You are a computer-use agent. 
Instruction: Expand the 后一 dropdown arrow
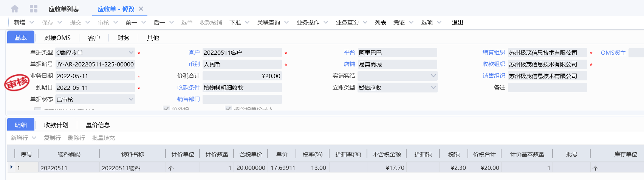172,22
